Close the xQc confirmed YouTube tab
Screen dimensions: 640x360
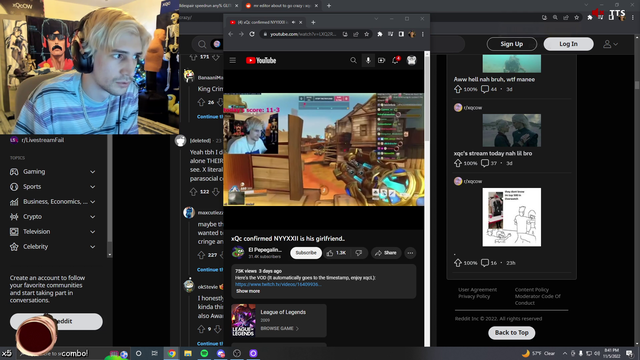tap(300, 22)
